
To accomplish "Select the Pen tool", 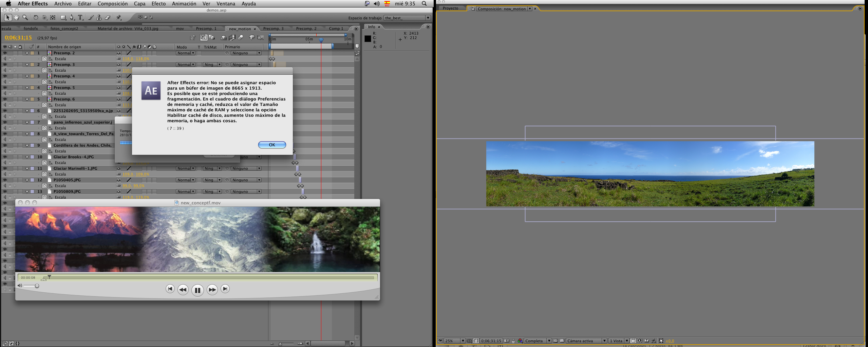I will click(72, 18).
